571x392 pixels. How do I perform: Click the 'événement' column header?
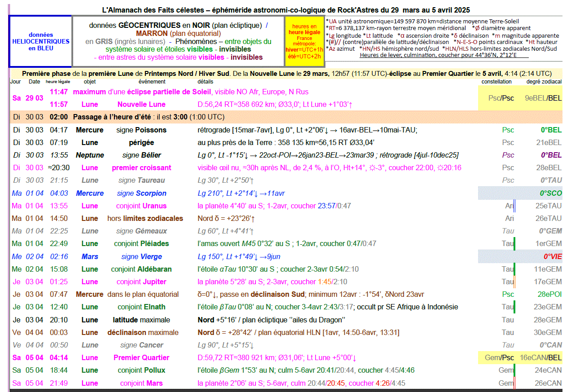[x=152, y=82]
